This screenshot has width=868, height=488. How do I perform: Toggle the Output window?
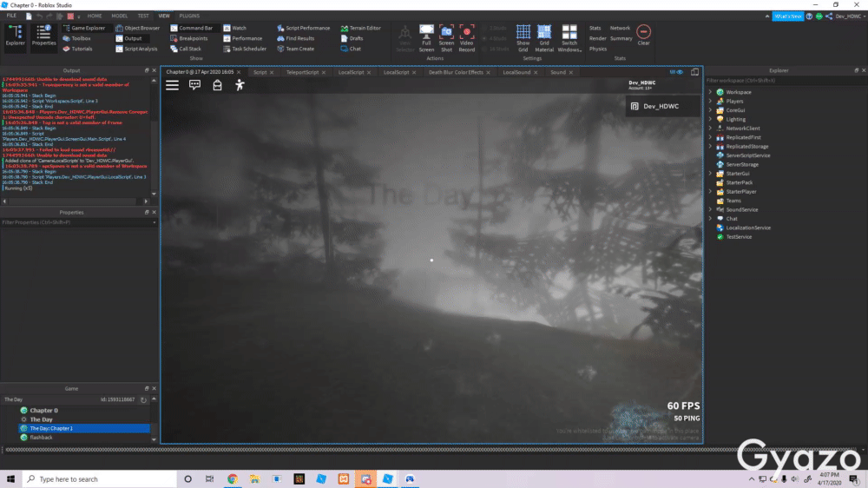[x=128, y=38]
